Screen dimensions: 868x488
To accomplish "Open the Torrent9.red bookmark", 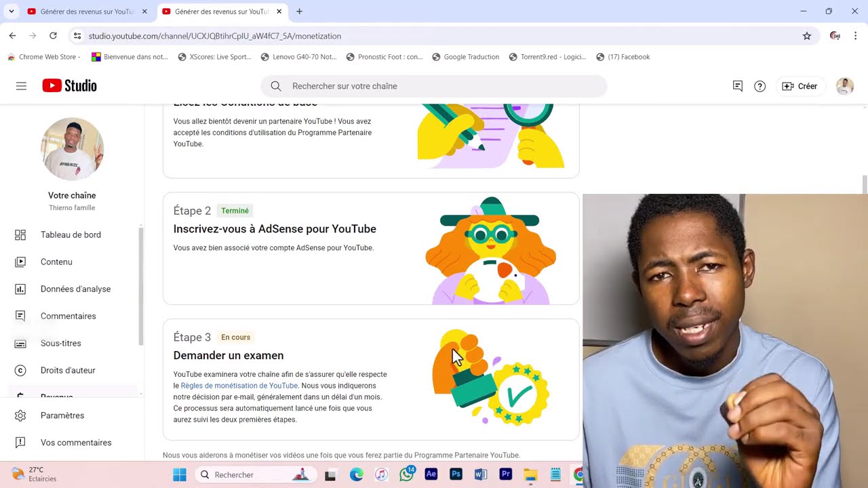I will 548,57.
